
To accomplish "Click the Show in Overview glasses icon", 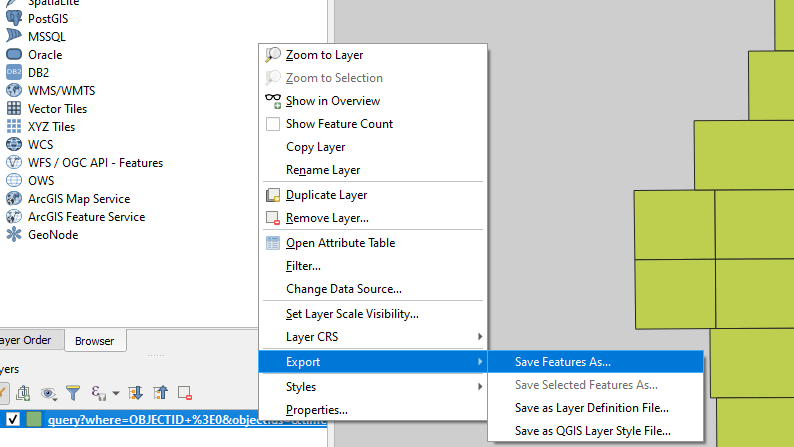I will pyautogui.click(x=273, y=101).
